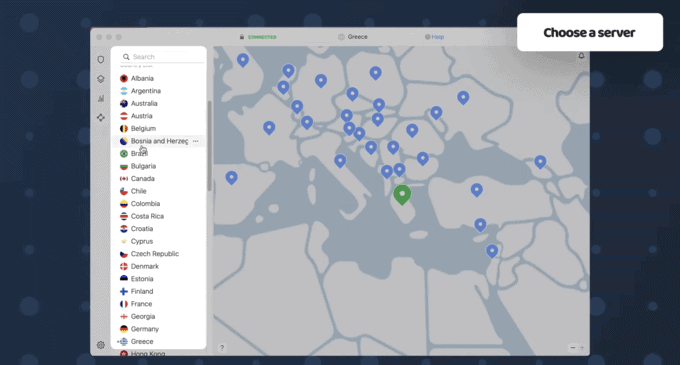Screen dimensions: 680x365
Task: Select the green Greece server pin
Action: point(402,194)
